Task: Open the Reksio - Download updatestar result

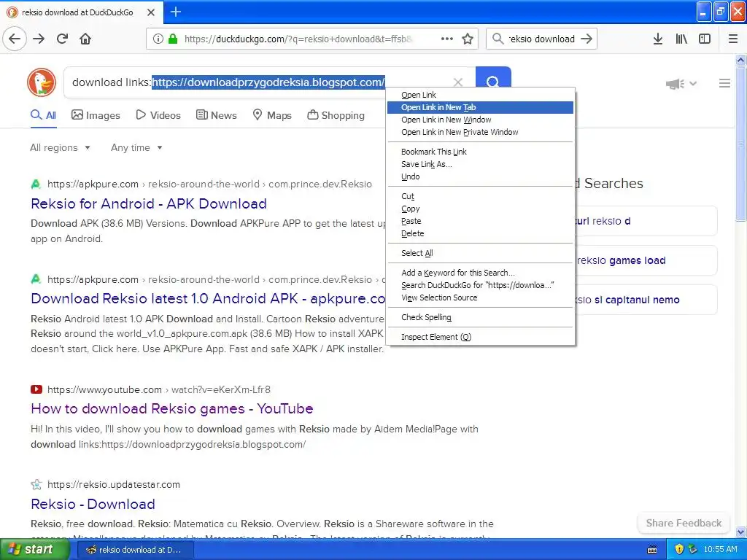Action: tap(93, 504)
